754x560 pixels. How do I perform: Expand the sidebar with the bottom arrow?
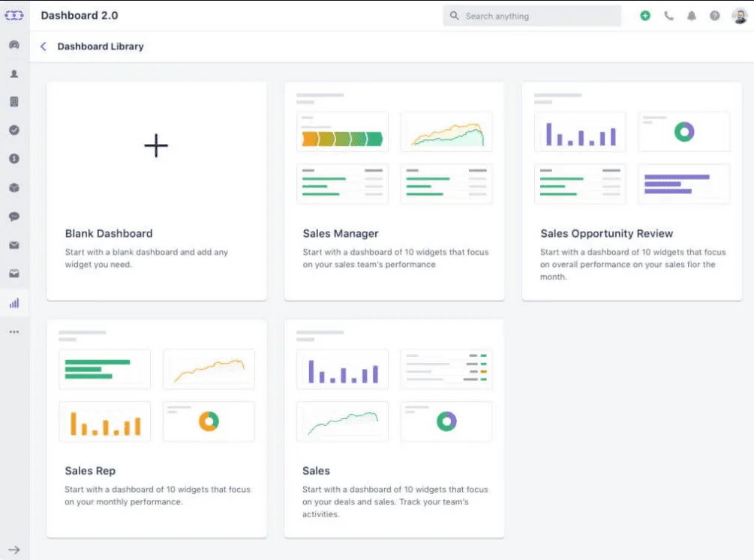[14, 549]
